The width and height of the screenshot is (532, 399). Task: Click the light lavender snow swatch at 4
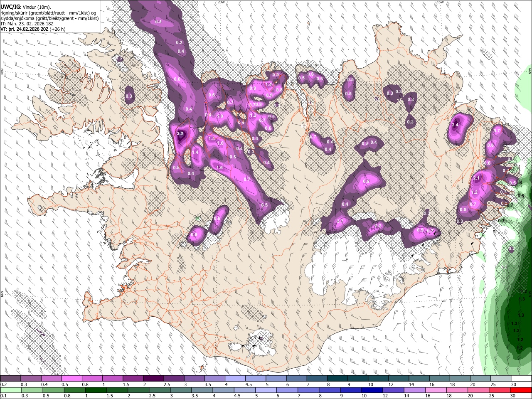tap(234, 379)
